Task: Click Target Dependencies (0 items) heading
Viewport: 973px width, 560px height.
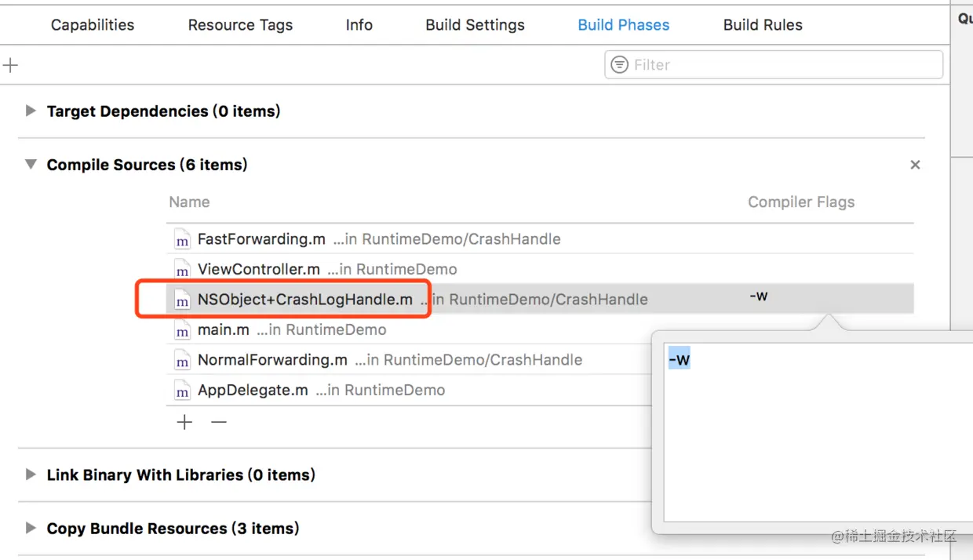Action: (163, 111)
